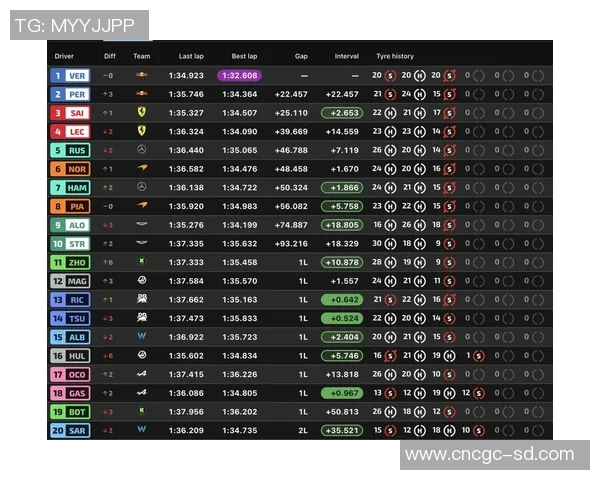Click MAG's last lap 1:37.584
The width and height of the screenshot is (600, 480).
click(186, 281)
